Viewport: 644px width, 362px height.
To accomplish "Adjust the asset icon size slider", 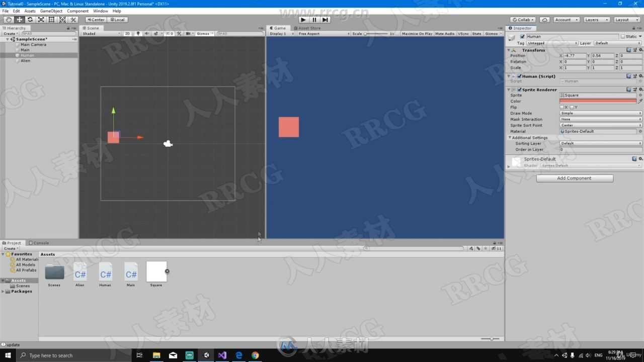I will [x=491, y=339].
